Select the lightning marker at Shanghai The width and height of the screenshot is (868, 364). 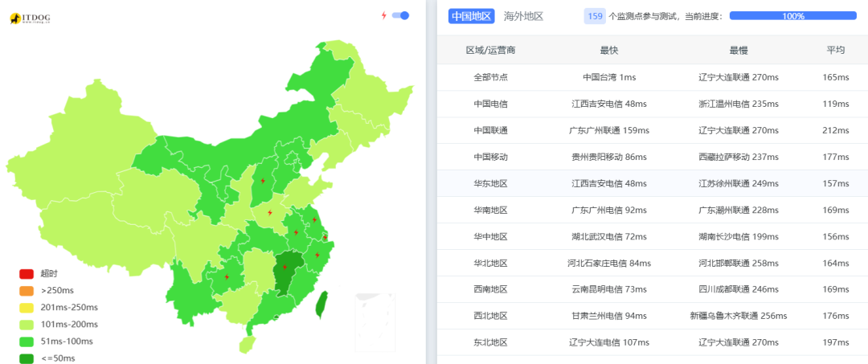tap(325, 237)
